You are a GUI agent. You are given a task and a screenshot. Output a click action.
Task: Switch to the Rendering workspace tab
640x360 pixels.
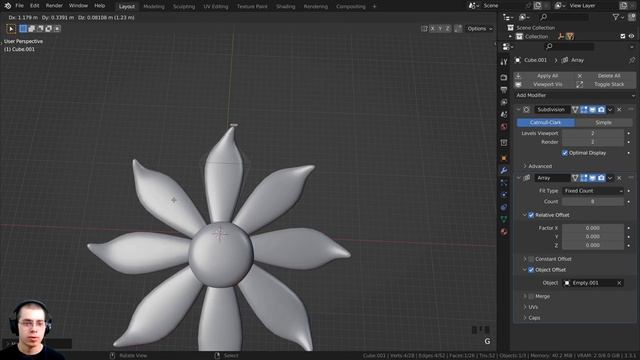coord(316,7)
